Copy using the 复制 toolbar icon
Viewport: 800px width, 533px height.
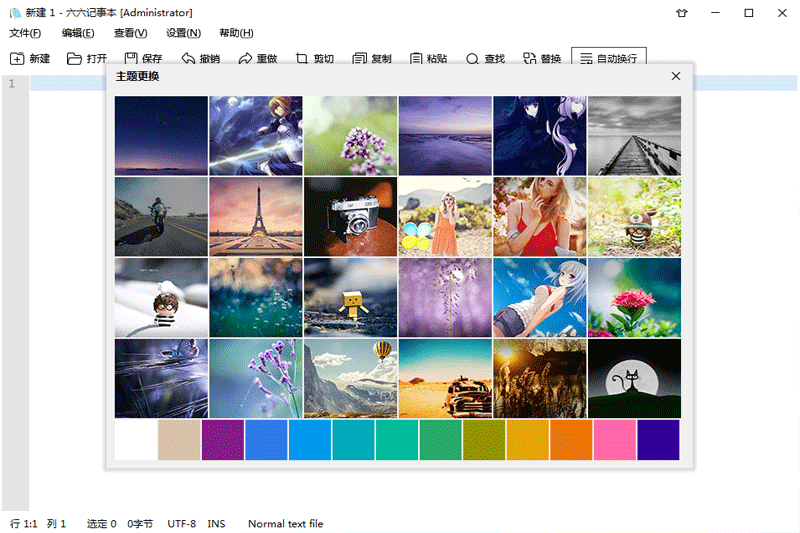tap(359, 59)
